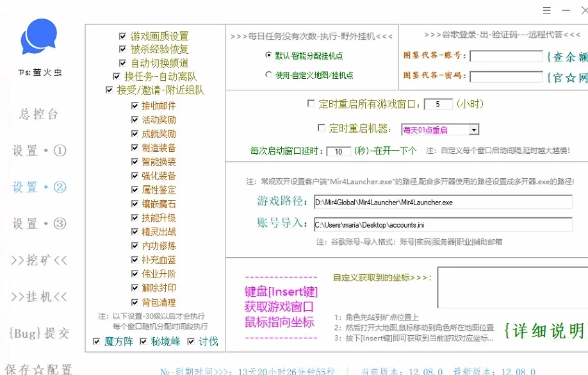Enable 定时重启机器 checkbox
This screenshot has height=375, width=588.
(322, 128)
